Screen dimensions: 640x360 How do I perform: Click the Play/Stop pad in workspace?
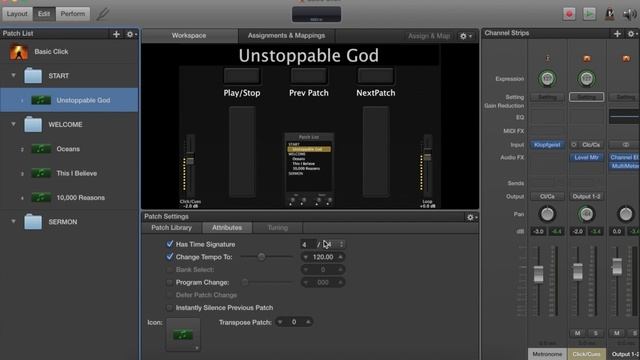[x=242, y=76]
